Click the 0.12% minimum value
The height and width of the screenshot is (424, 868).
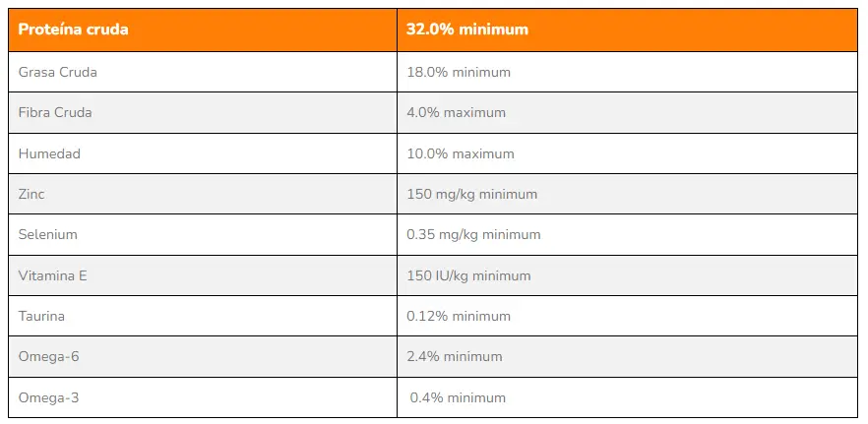click(459, 316)
